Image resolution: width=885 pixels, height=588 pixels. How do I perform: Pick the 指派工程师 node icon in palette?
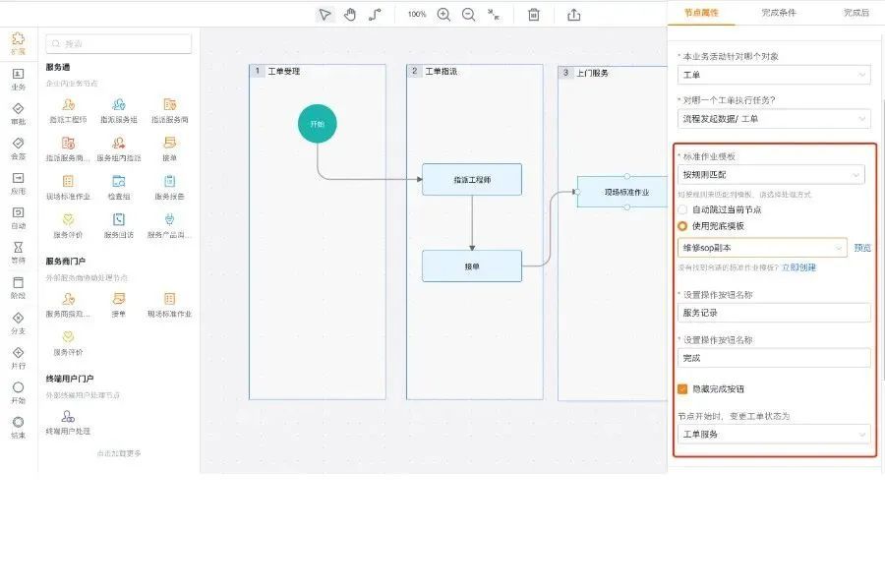click(68, 110)
